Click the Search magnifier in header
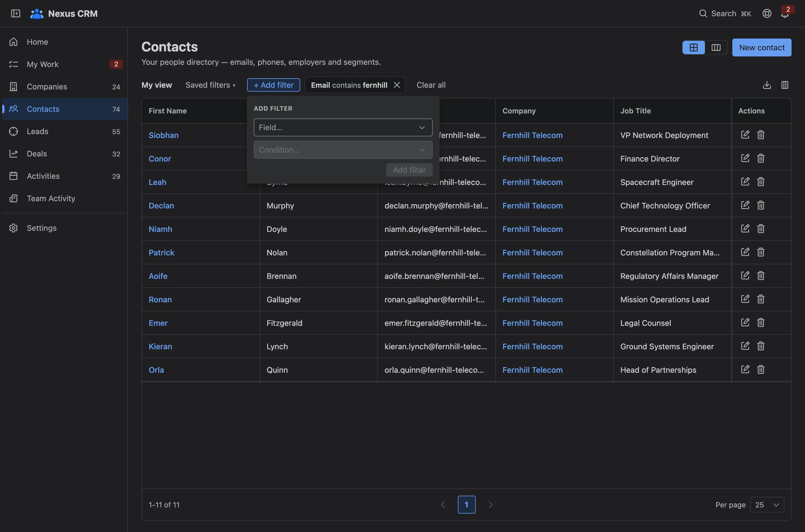Image resolution: width=805 pixels, height=532 pixels. 703,13
